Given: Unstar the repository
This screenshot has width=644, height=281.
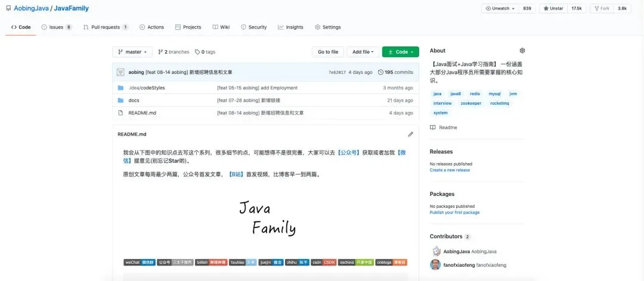Looking at the screenshot, I should (x=553, y=8).
